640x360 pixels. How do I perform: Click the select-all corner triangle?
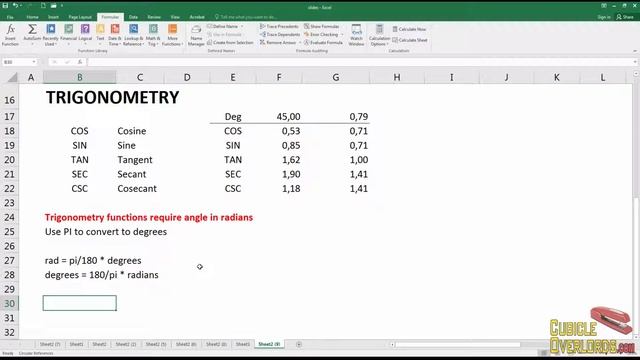13,77
